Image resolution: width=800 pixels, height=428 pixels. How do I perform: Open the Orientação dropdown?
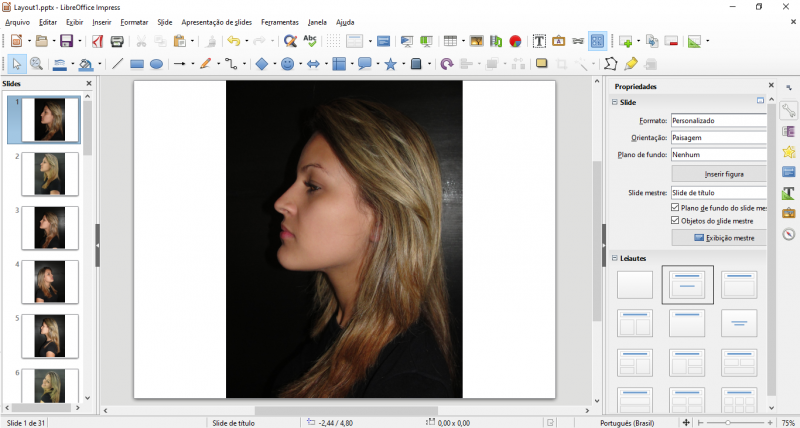coord(718,138)
